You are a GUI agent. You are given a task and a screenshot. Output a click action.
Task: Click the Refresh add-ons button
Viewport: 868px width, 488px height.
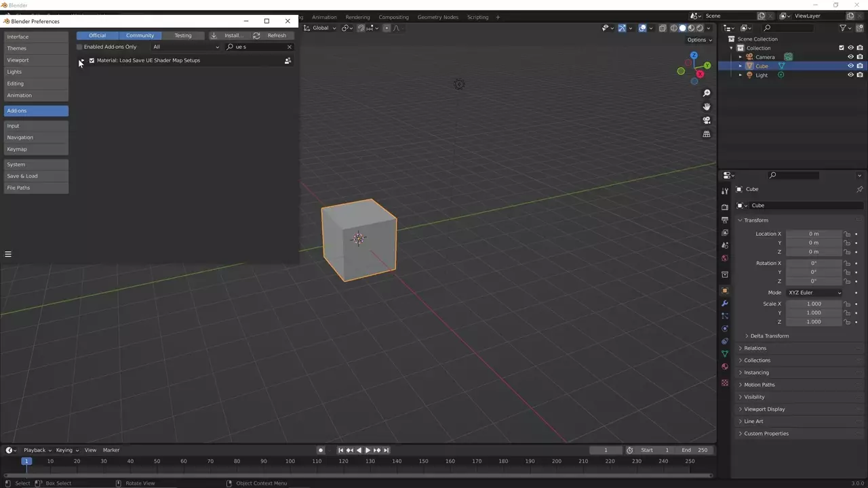coord(271,35)
